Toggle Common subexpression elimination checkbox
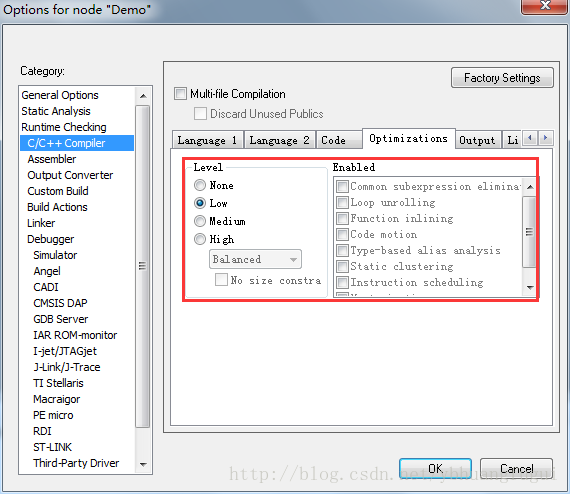The image size is (570, 494). 342,186
